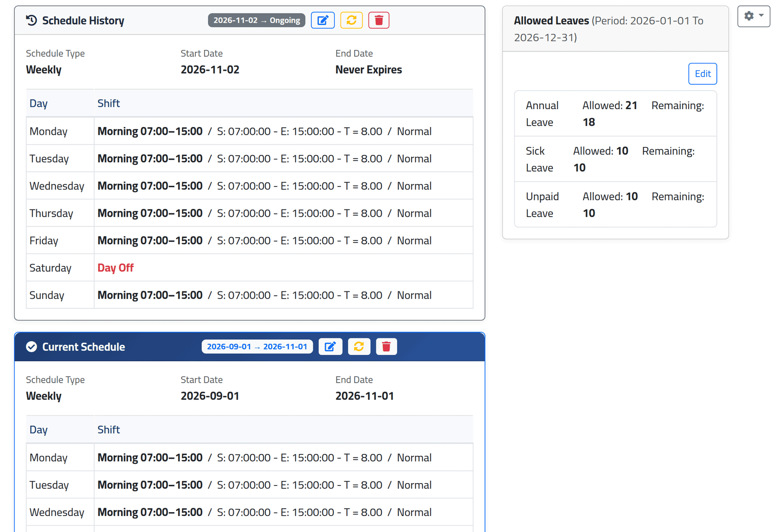This screenshot has width=776, height=532.
Task: Click refresh icon in Current Schedule header
Action: 359,347
